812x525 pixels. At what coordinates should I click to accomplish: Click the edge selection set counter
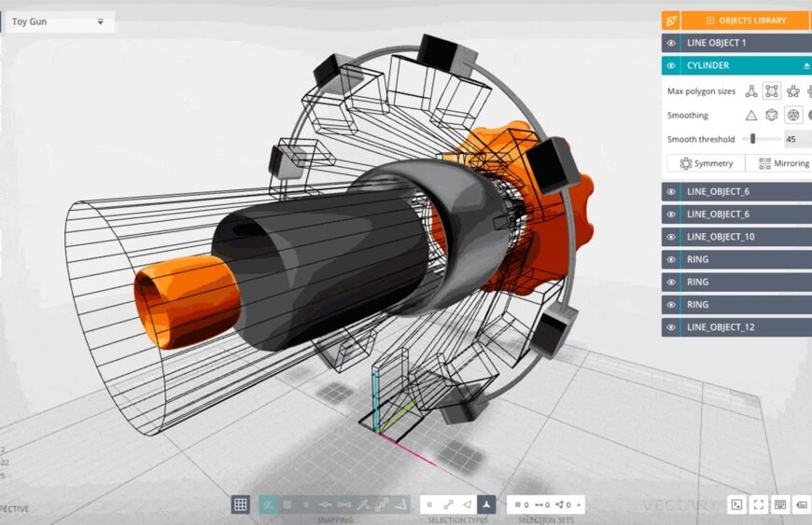(542, 504)
